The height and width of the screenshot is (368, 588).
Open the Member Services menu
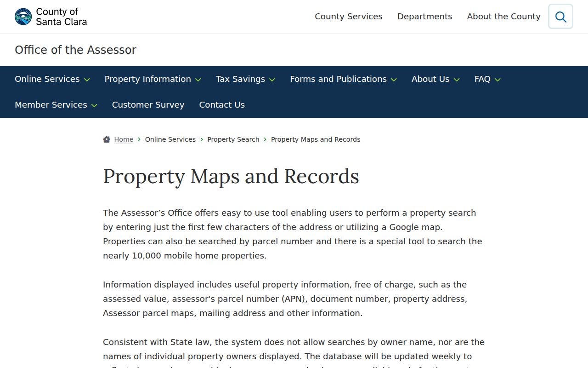click(x=51, y=105)
